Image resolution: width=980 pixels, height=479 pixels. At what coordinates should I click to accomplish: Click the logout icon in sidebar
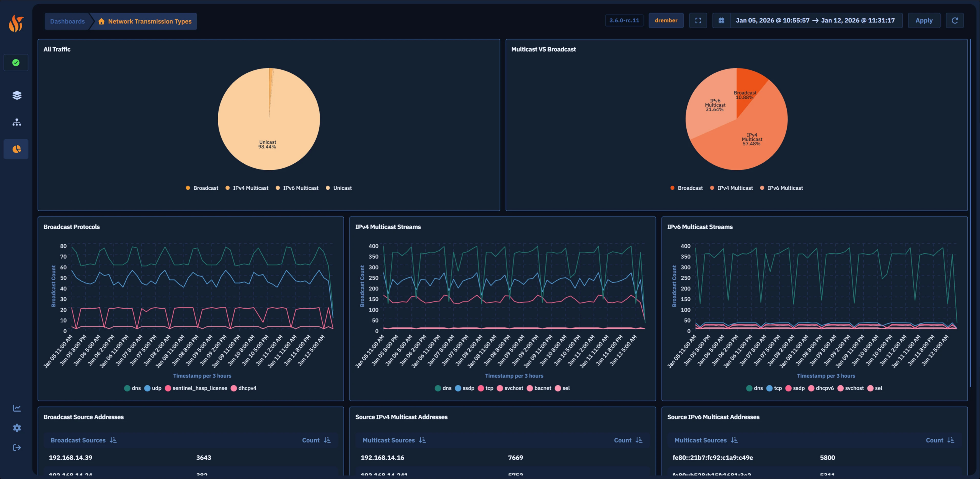pos(16,448)
